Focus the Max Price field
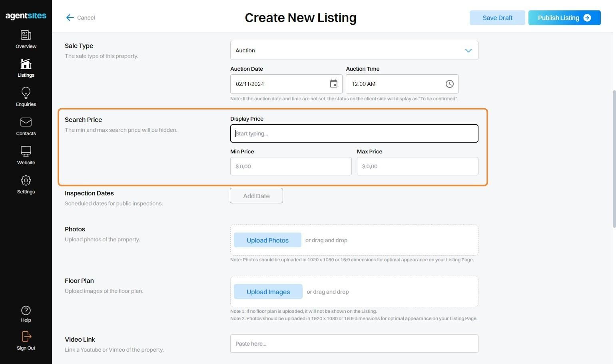Image resolution: width=616 pixels, height=364 pixels. point(417,166)
